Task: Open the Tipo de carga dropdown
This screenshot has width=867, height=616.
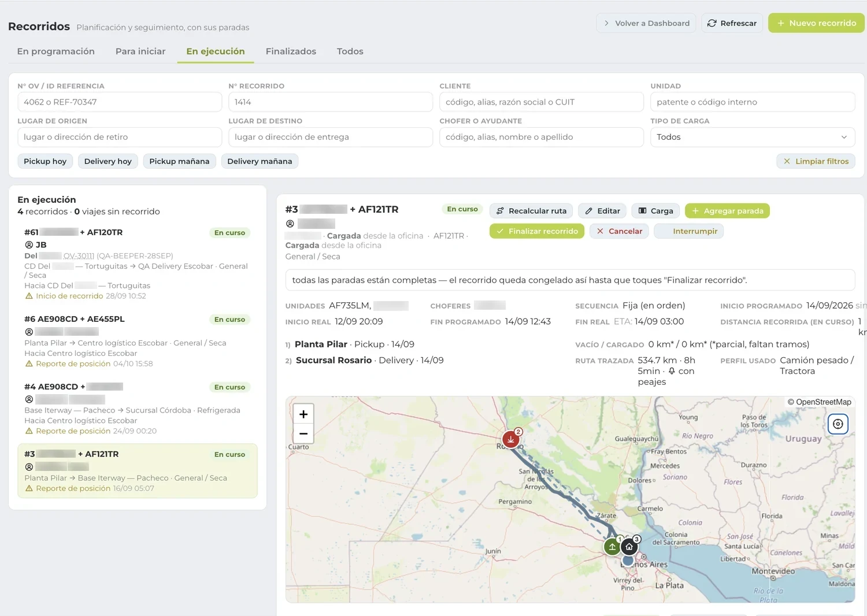Action: pos(753,137)
